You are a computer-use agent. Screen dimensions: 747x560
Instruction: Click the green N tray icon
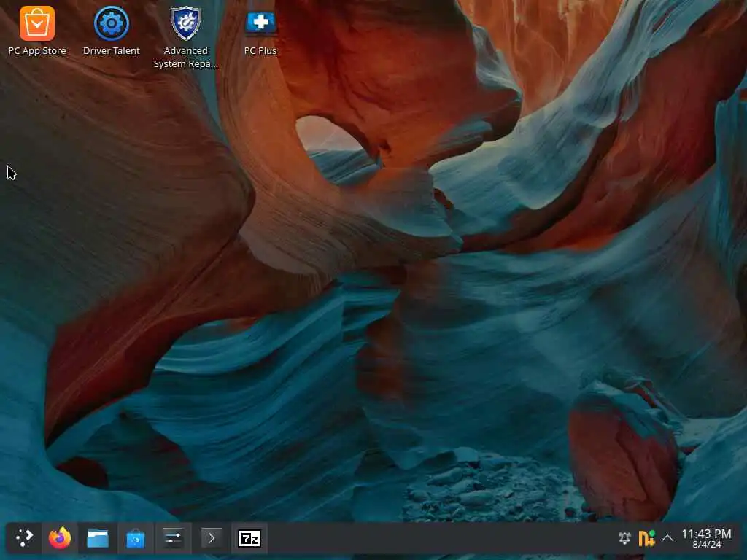(646, 538)
